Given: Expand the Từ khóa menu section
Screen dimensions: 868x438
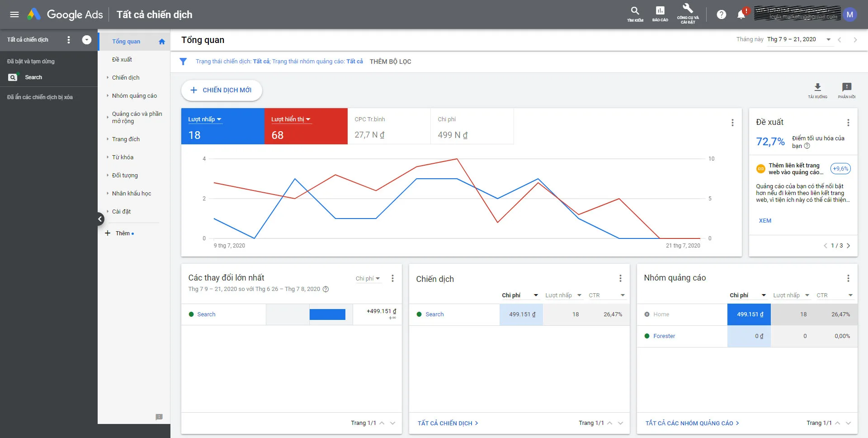Looking at the screenshot, I should (123, 157).
